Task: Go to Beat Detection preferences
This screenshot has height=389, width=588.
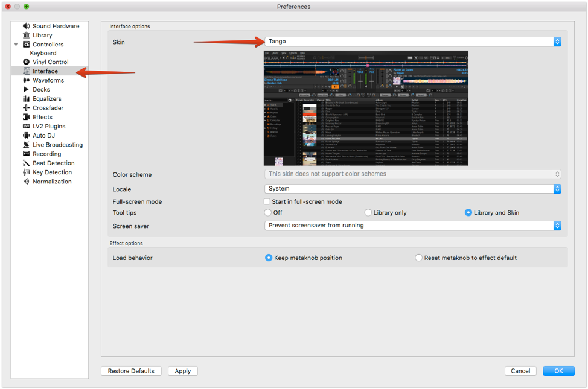Action: point(54,163)
